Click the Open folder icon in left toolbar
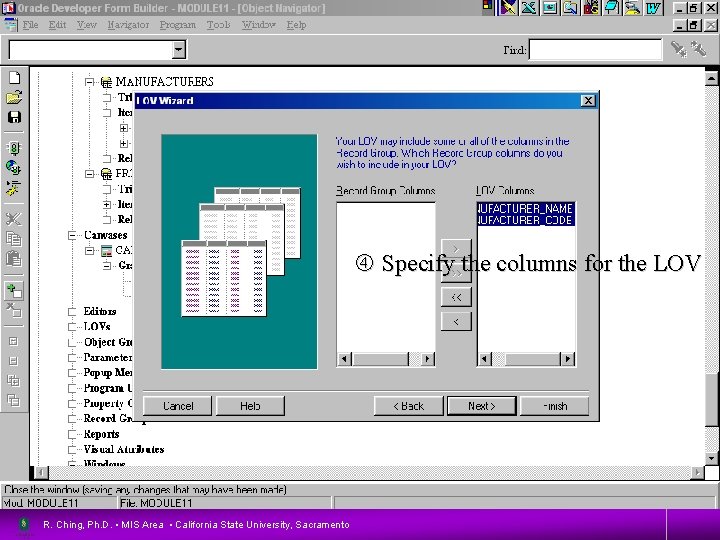This screenshot has height=540, width=720. click(14, 97)
